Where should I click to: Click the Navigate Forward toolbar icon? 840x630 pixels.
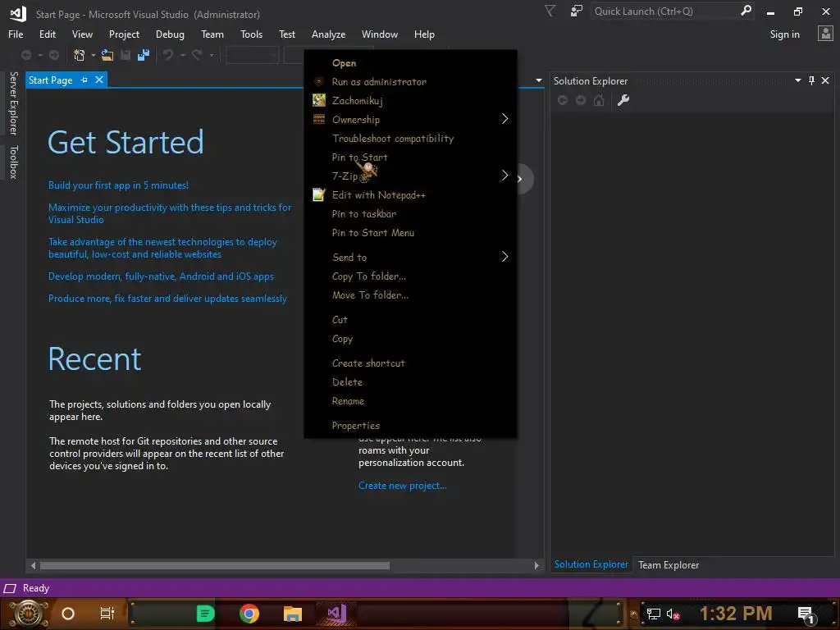(54, 55)
